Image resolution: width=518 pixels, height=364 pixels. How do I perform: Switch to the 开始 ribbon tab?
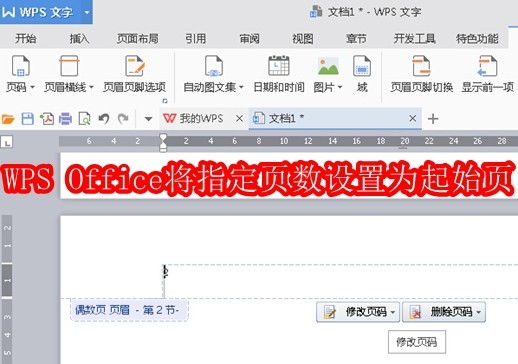coord(26,39)
